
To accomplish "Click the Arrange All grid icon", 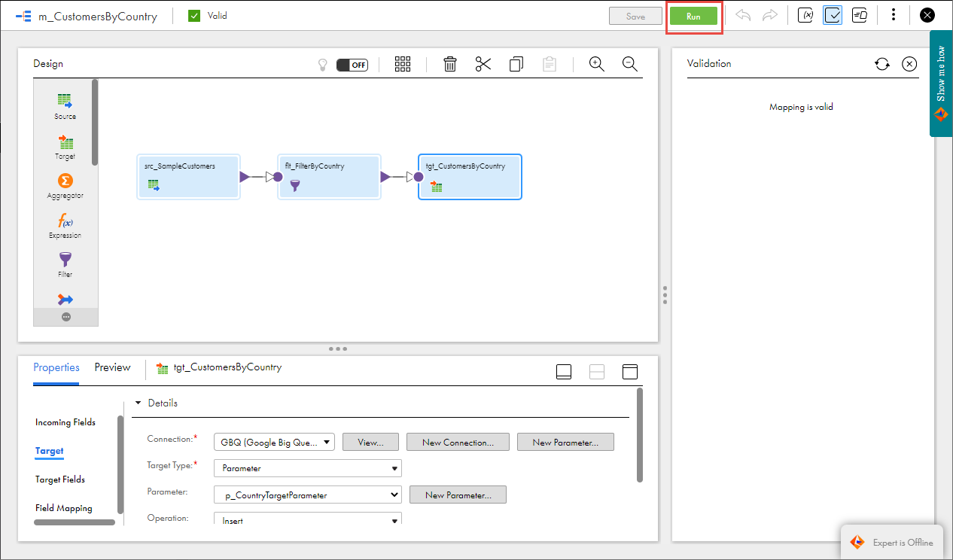I will (x=403, y=64).
